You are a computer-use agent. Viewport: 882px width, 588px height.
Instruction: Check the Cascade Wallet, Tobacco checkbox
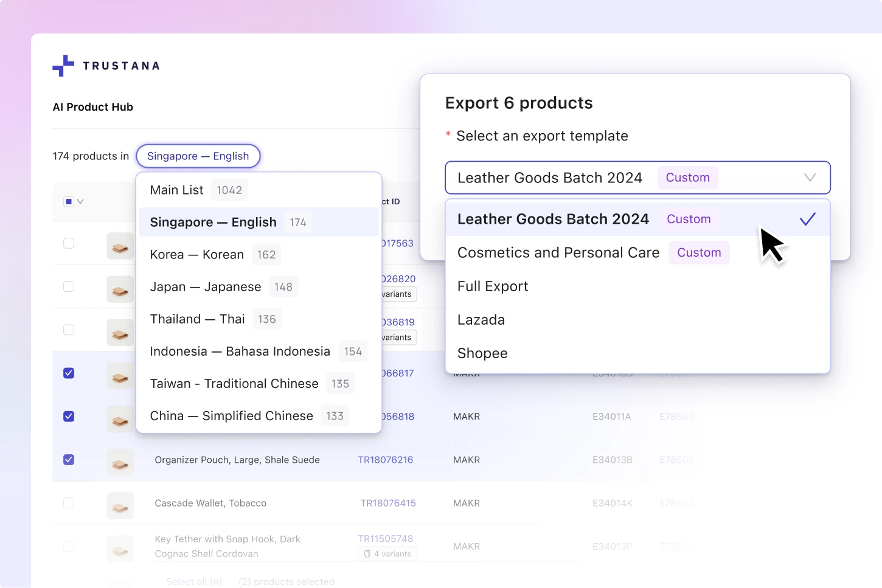(x=69, y=503)
